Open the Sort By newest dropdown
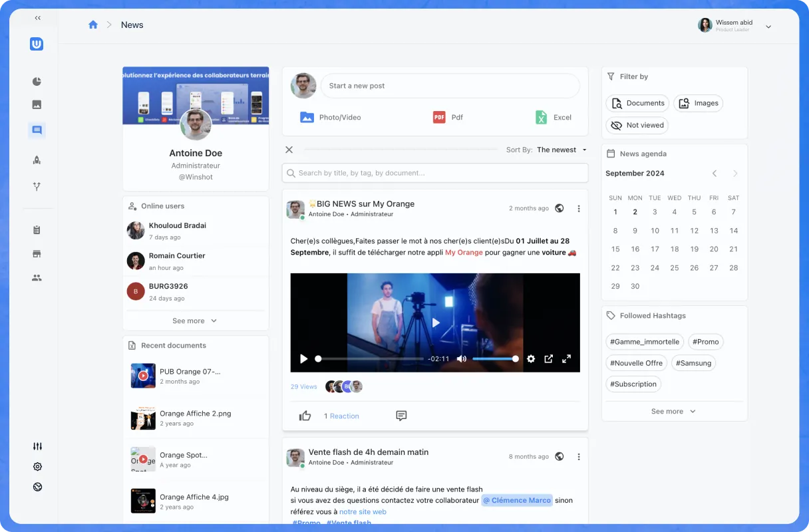The width and height of the screenshot is (809, 532). click(562, 150)
